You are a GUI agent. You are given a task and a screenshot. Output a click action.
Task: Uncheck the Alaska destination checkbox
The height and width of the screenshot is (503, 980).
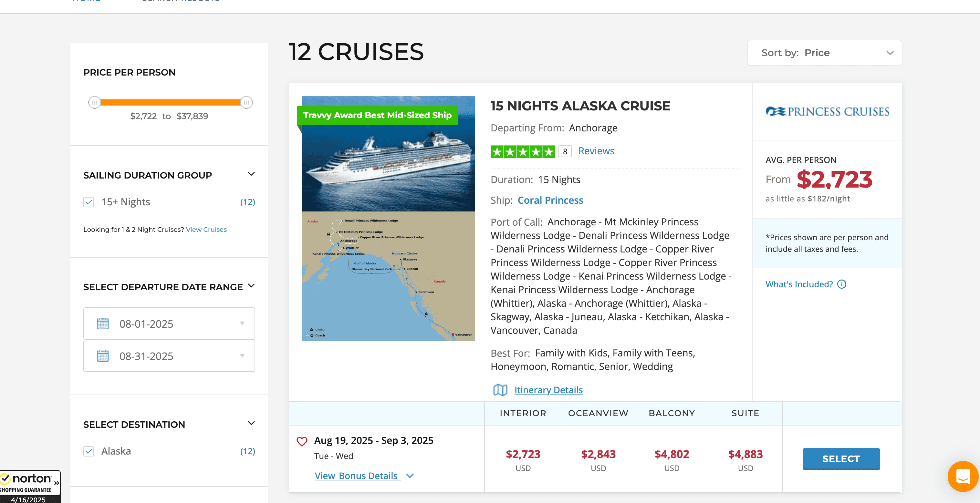[x=89, y=451]
